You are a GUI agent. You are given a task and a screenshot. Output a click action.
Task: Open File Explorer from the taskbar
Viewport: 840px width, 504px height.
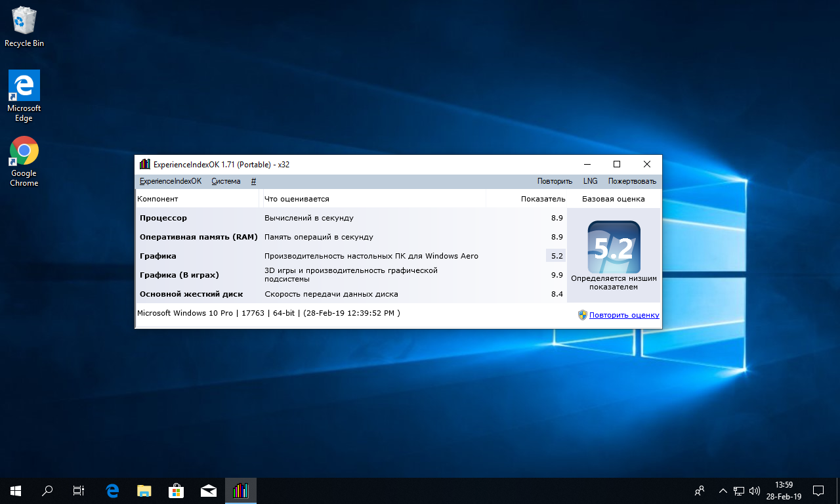144,490
